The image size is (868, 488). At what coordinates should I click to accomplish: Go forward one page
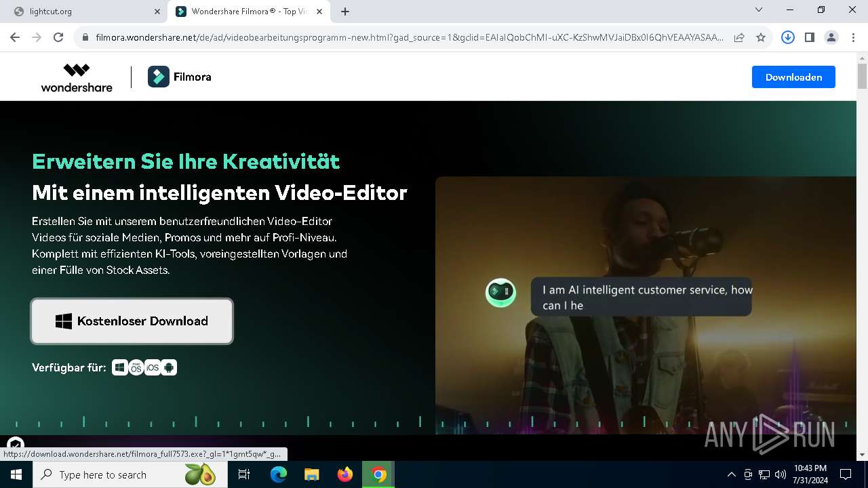(37, 37)
